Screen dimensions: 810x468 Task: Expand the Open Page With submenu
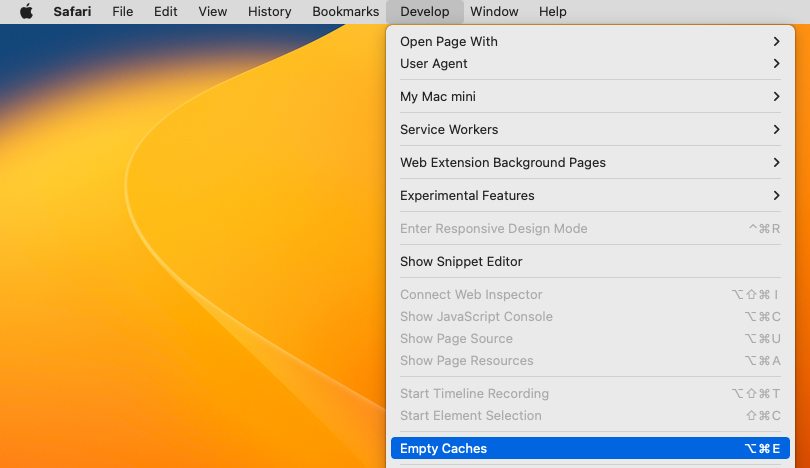[449, 42]
